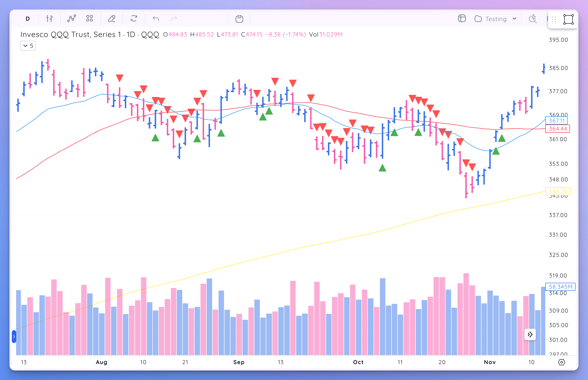Redo the last undone action

[x=174, y=19]
